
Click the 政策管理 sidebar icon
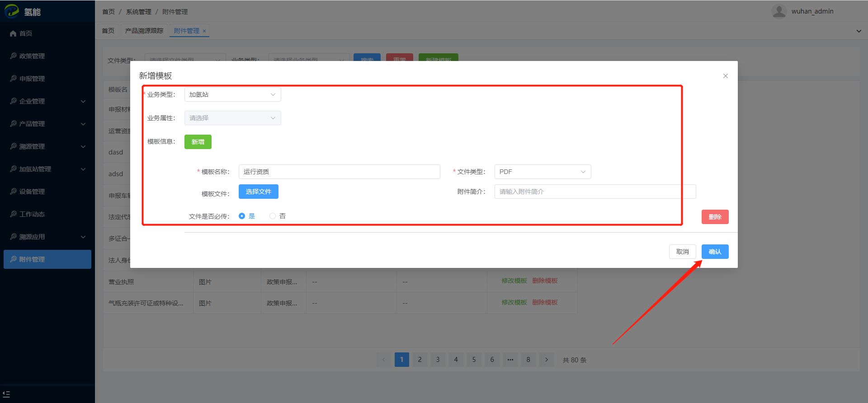tap(14, 56)
